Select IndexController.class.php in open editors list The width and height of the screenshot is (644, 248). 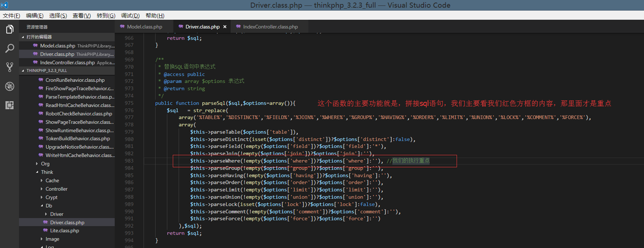pos(67,63)
